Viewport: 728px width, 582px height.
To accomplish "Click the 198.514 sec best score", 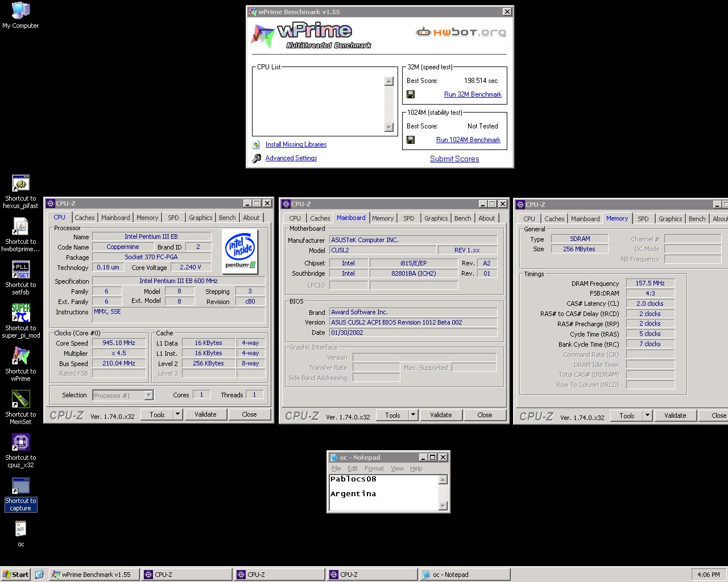I will 481,81.
